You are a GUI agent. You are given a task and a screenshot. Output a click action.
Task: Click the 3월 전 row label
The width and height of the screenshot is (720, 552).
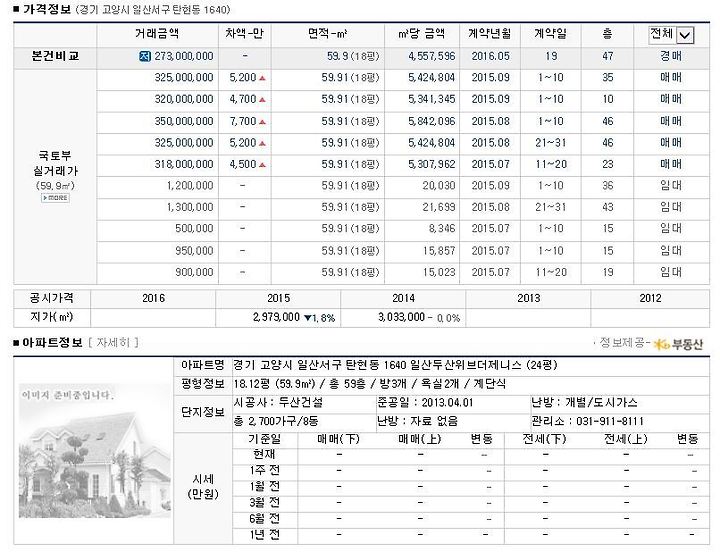(264, 502)
